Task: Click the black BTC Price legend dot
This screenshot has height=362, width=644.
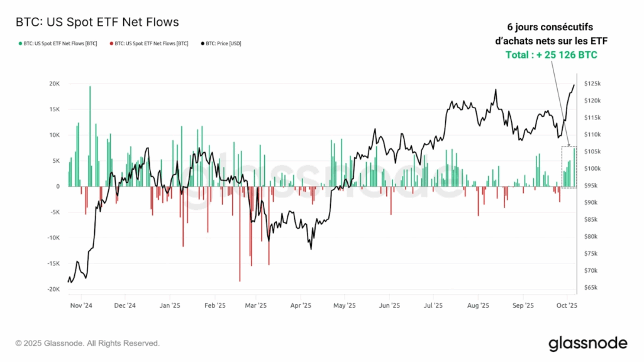Action: [204, 43]
